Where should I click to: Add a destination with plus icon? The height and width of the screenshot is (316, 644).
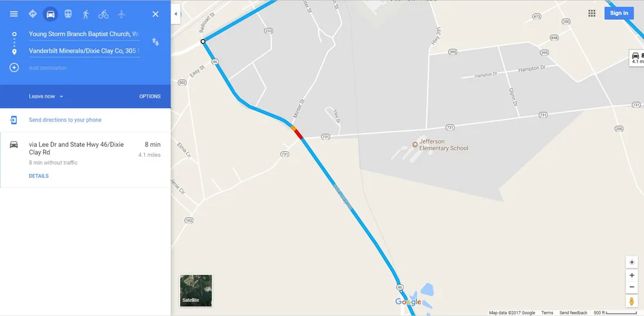(x=14, y=68)
